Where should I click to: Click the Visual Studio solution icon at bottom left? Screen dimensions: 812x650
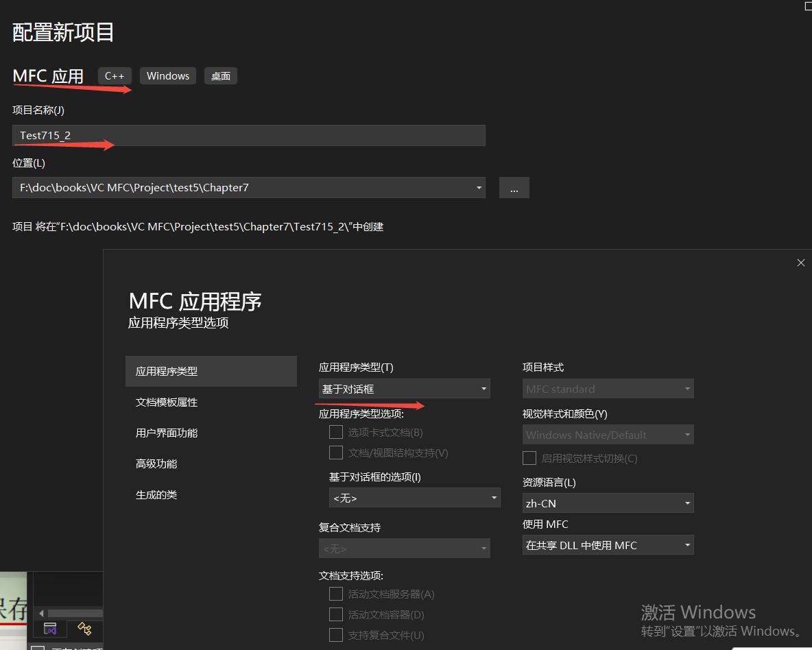coord(50,629)
